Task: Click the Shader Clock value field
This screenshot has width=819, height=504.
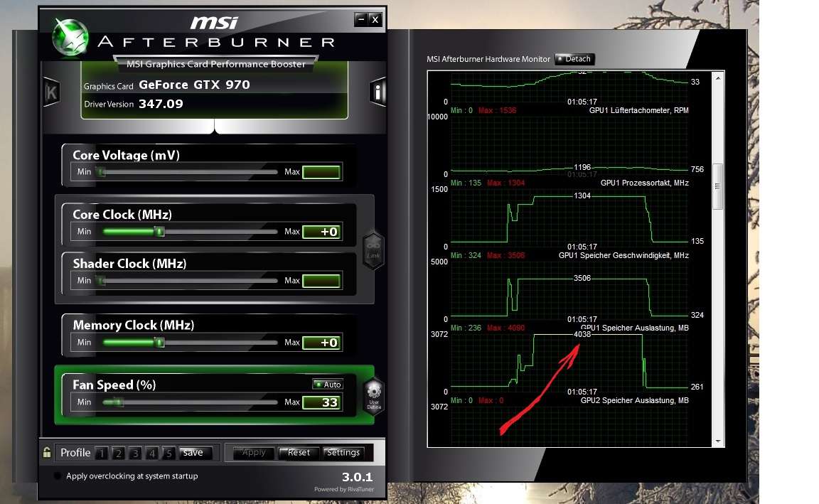Action: pos(322,281)
